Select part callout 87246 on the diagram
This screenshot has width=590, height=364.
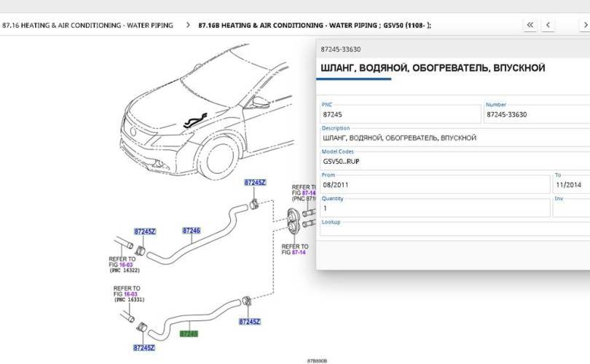tap(191, 231)
